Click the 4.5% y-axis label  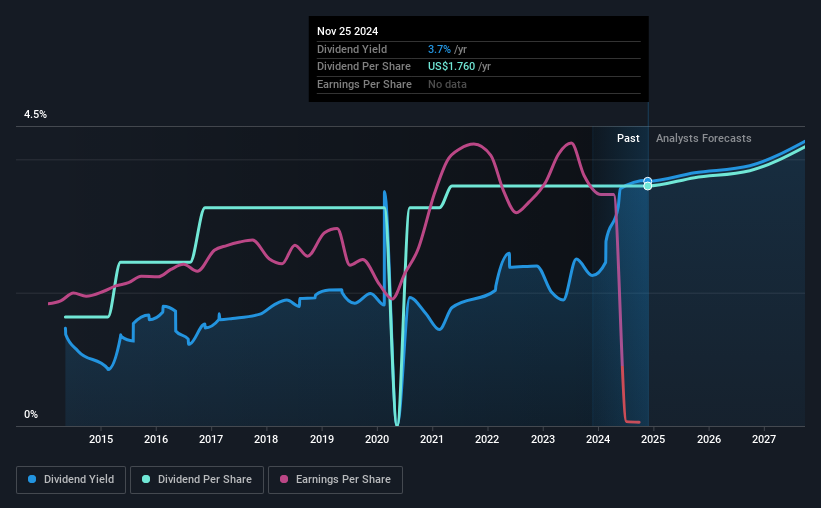coord(35,115)
